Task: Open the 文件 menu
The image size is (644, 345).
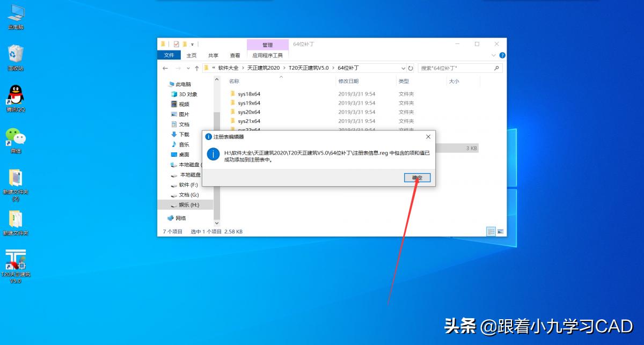Action: (x=169, y=55)
